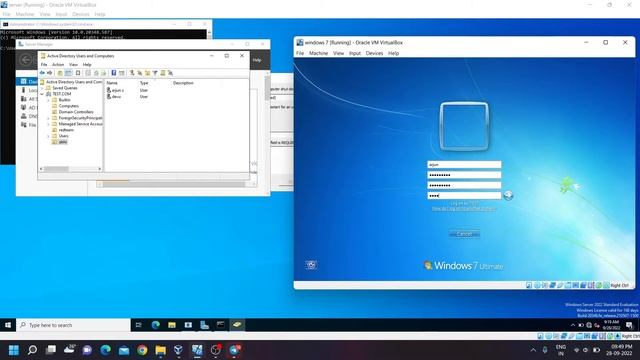Open Devices menu of Windows 7 VirtualBox
The image size is (640, 360).
pyautogui.click(x=374, y=53)
